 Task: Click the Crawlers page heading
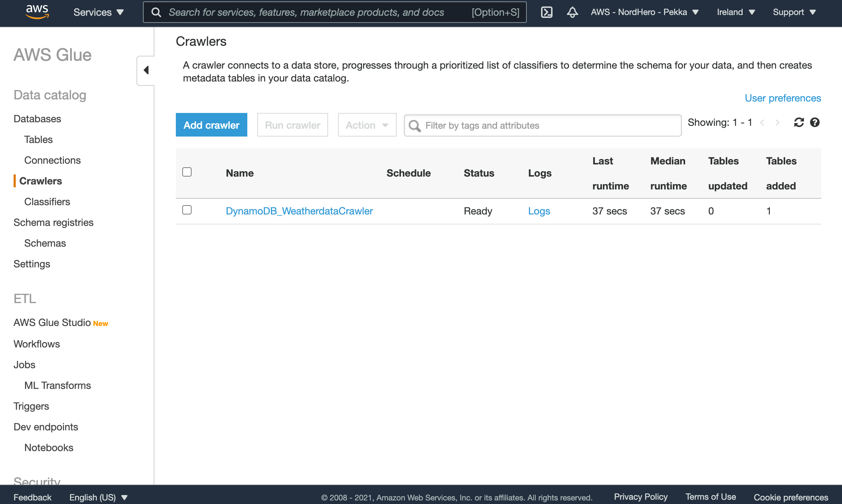click(x=201, y=41)
